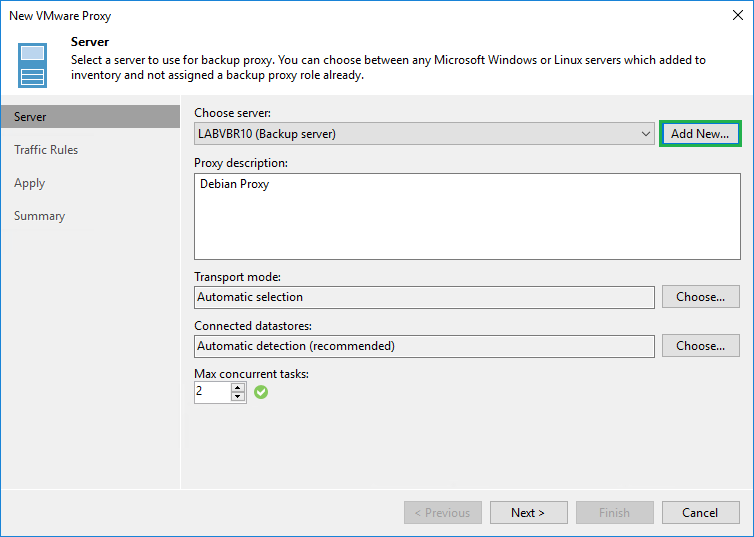Click the Finish button
Screen dimensions: 754x537
click(614, 513)
